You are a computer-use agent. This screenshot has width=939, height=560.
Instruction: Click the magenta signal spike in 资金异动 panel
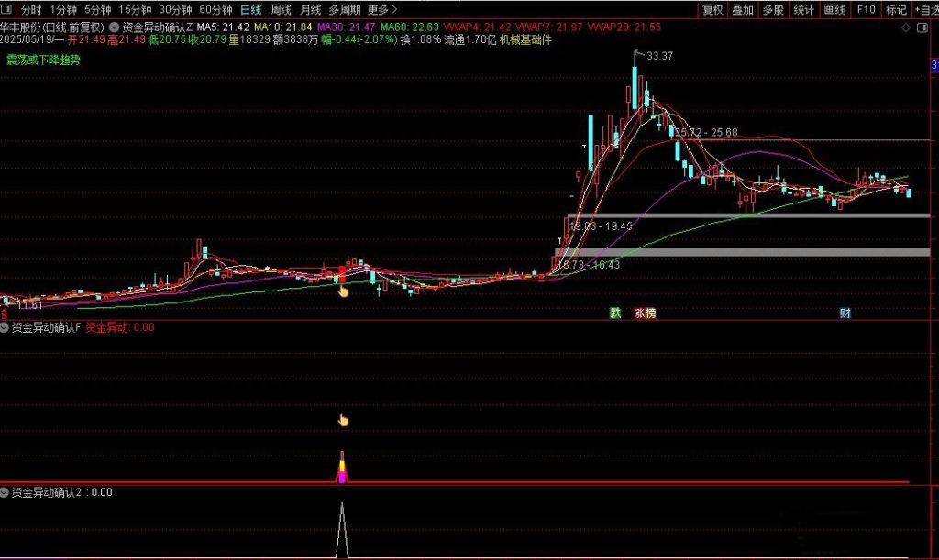point(342,473)
